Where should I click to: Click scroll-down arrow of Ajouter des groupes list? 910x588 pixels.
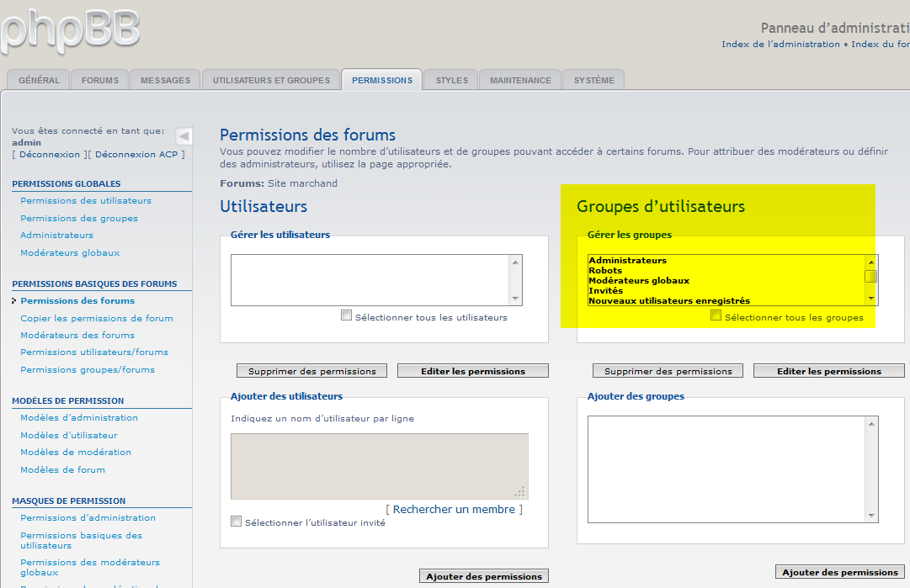click(871, 516)
